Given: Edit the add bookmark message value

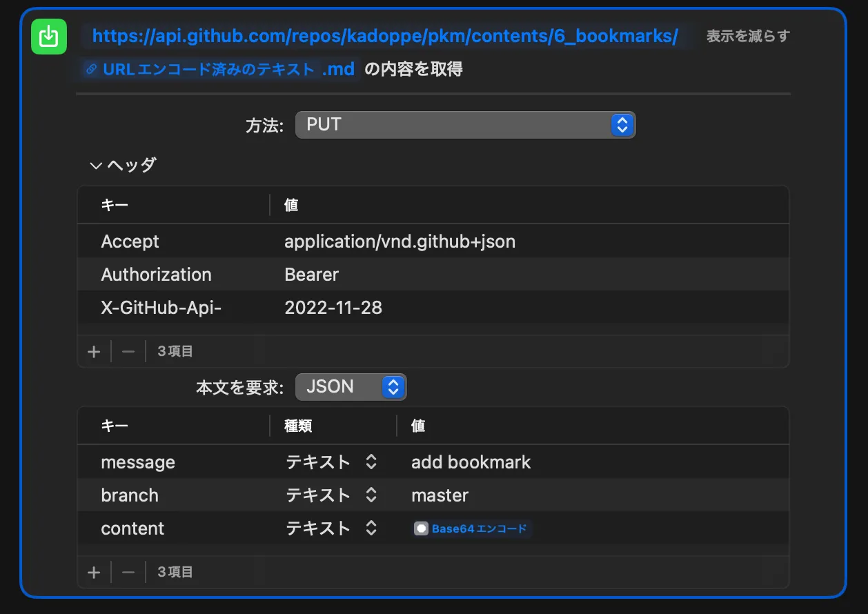Looking at the screenshot, I should pos(471,462).
